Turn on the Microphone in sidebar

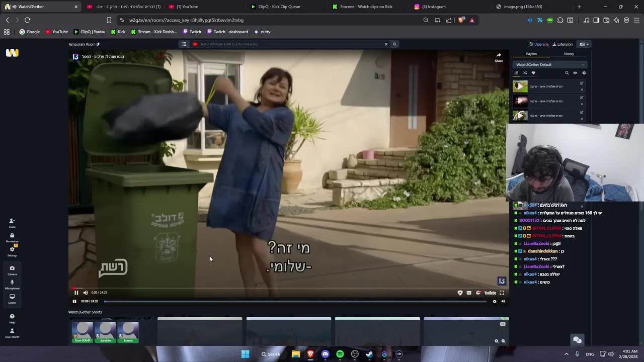12,284
